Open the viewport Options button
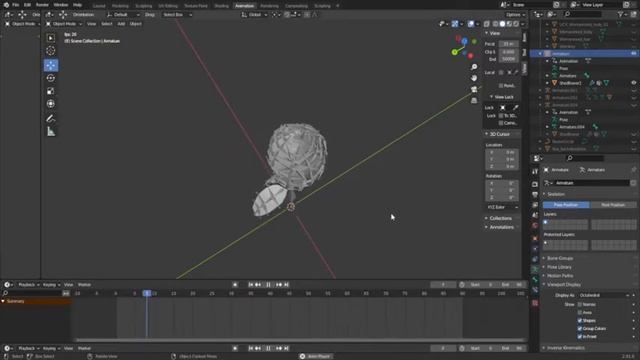Screen dimensions: 640x360 point(515,15)
